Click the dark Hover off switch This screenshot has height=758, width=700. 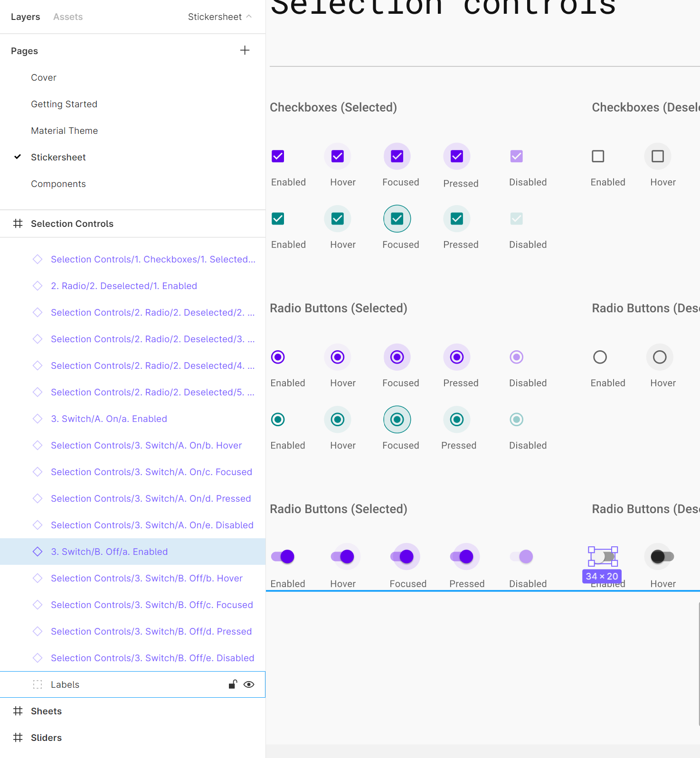(662, 556)
